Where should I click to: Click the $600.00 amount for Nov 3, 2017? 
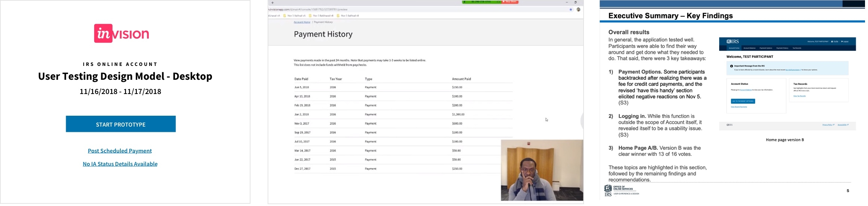click(x=457, y=123)
